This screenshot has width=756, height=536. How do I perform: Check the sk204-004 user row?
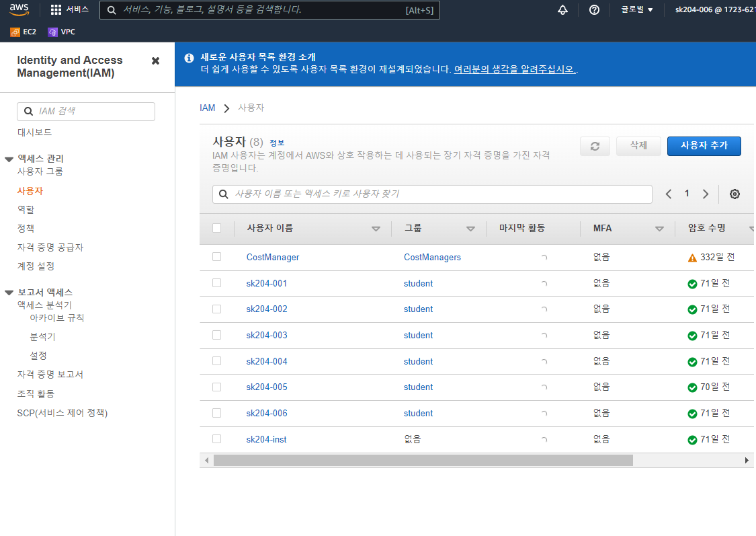point(217,361)
